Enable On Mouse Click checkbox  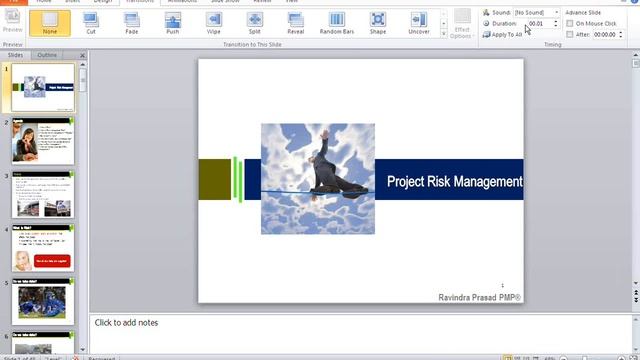pos(570,24)
